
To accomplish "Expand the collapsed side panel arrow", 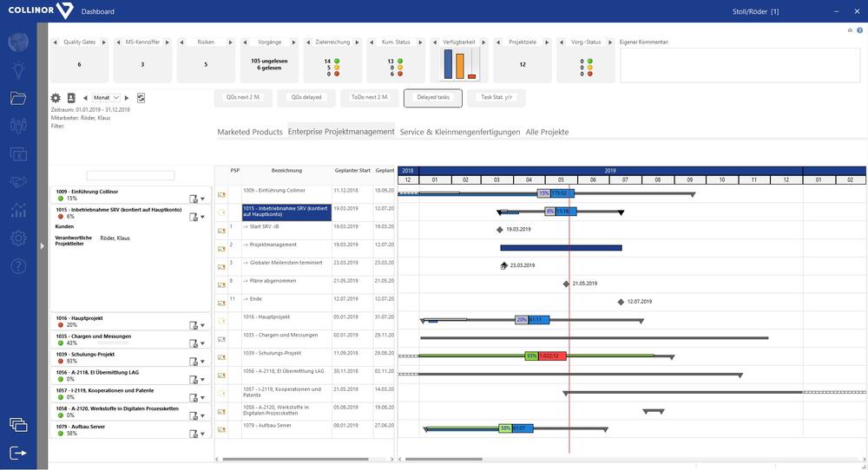I will coord(41,246).
